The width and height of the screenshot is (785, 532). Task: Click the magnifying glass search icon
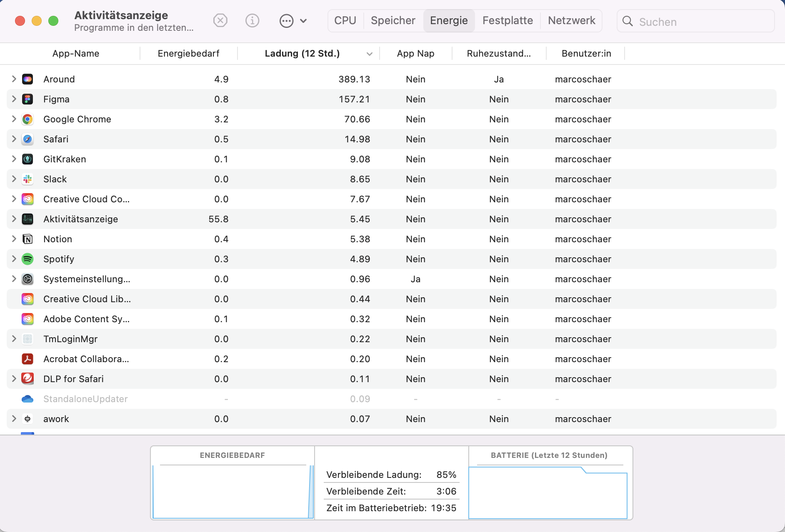pos(627,21)
